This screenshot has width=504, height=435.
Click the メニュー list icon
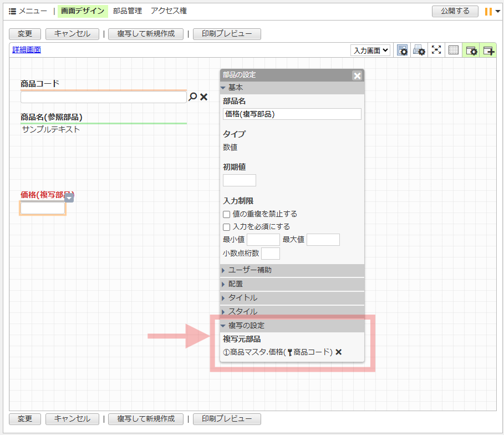(x=12, y=11)
